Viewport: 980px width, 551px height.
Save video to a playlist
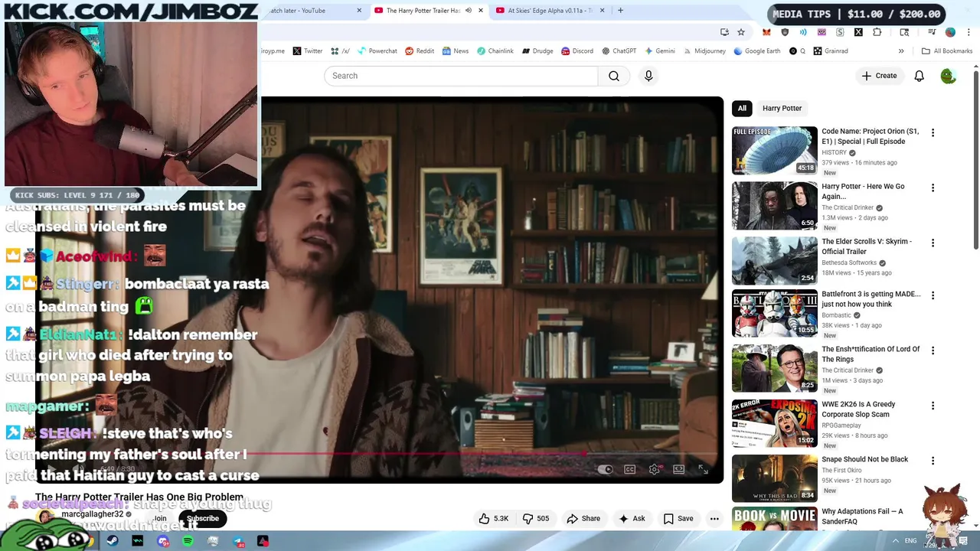click(x=678, y=518)
